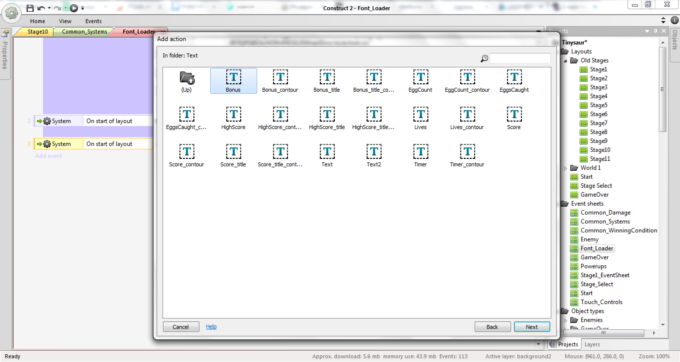Switch to the Layers panel tab
The width and height of the screenshot is (680, 362).
pos(592,344)
